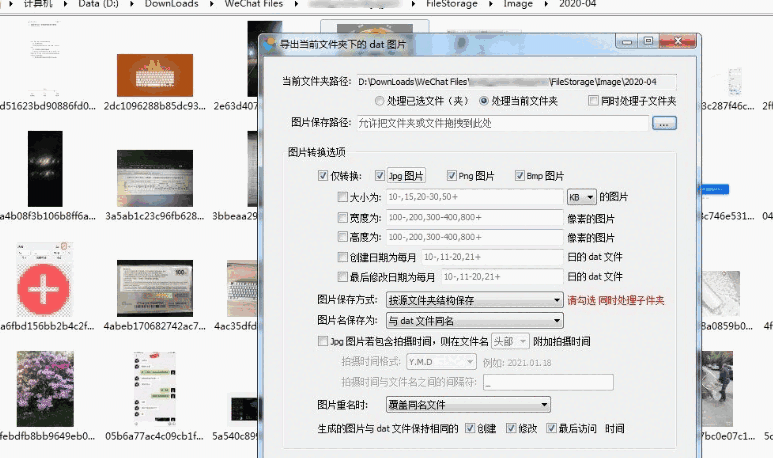The width and height of the screenshot is (773, 458).
Task: Select the thumbnail 4abeb170682742ac7
Action: pos(155,288)
